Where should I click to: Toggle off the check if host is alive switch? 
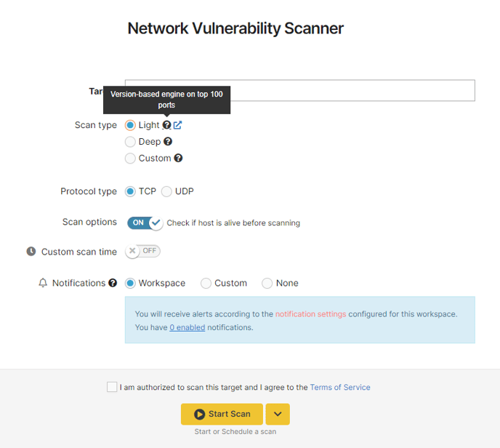145,223
